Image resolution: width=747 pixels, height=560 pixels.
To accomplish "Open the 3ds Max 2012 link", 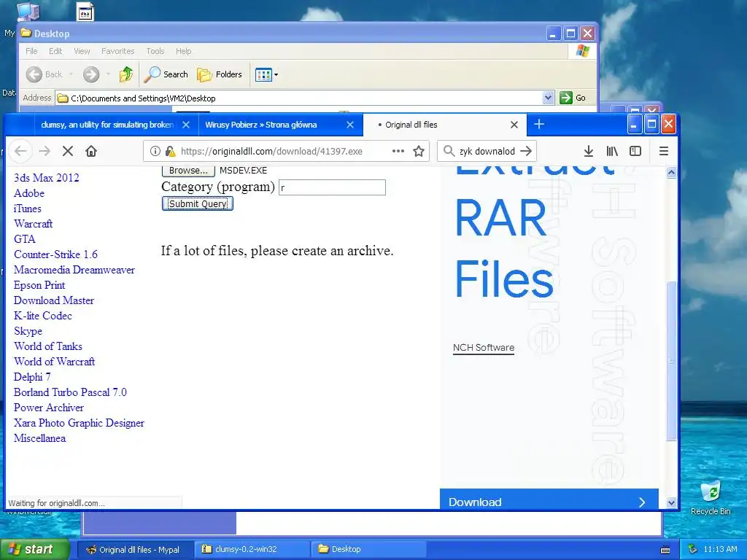I will [x=47, y=178].
